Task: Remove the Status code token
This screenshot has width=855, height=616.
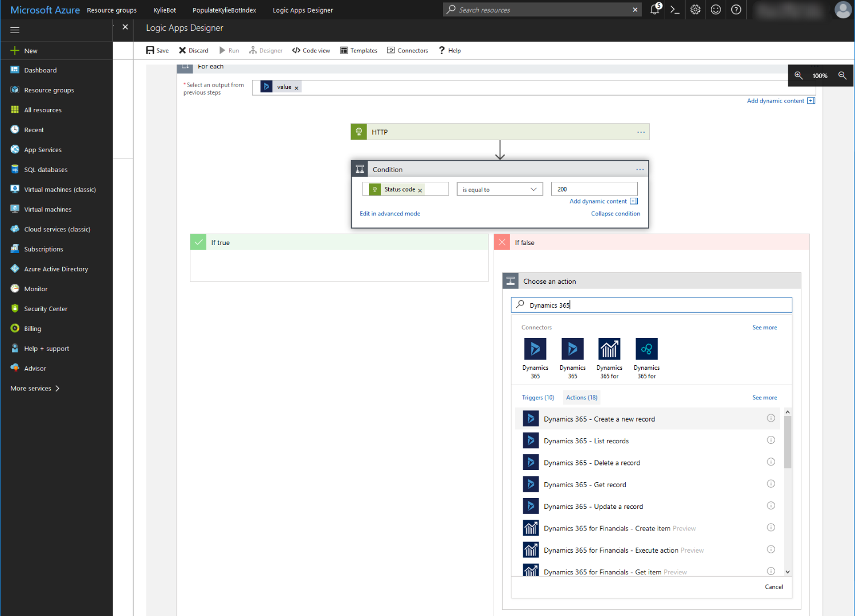Action: (420, 190)
